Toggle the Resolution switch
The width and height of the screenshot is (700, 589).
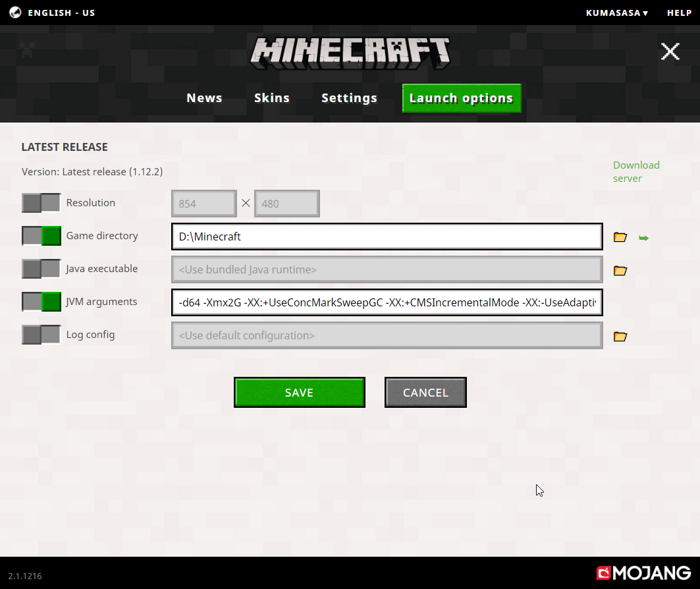41,203
